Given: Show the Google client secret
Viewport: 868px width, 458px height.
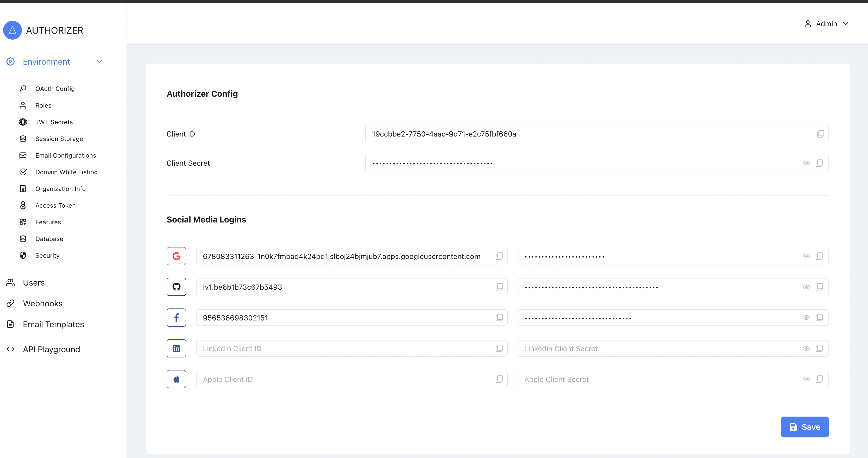Looking at the screenshot, I should (806, 256).
